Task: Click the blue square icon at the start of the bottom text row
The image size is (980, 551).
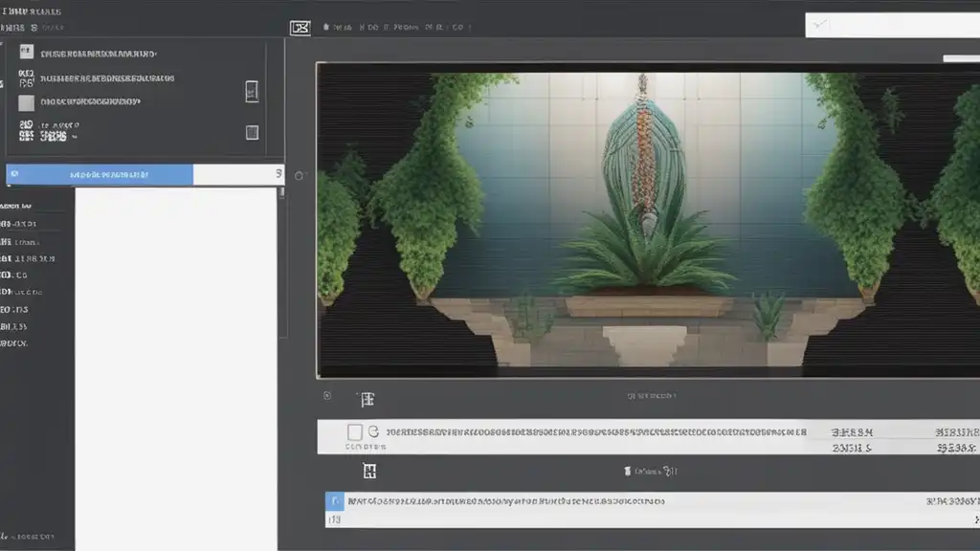Action: click(x=334, y=501)
